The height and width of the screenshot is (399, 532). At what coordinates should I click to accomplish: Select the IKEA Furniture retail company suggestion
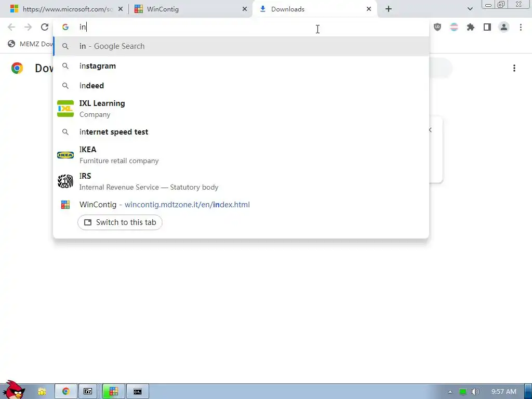(x=241, y=155)
